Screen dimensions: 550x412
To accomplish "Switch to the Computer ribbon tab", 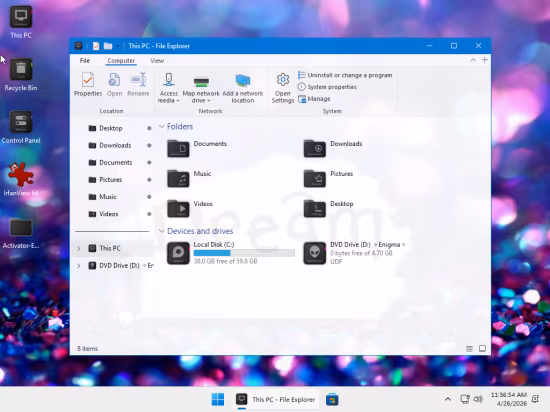I will click(121, 61).
